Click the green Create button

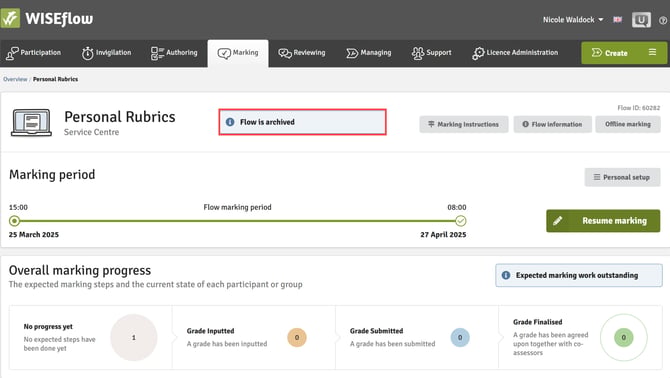pyautogui.click(x=610, y=53)
